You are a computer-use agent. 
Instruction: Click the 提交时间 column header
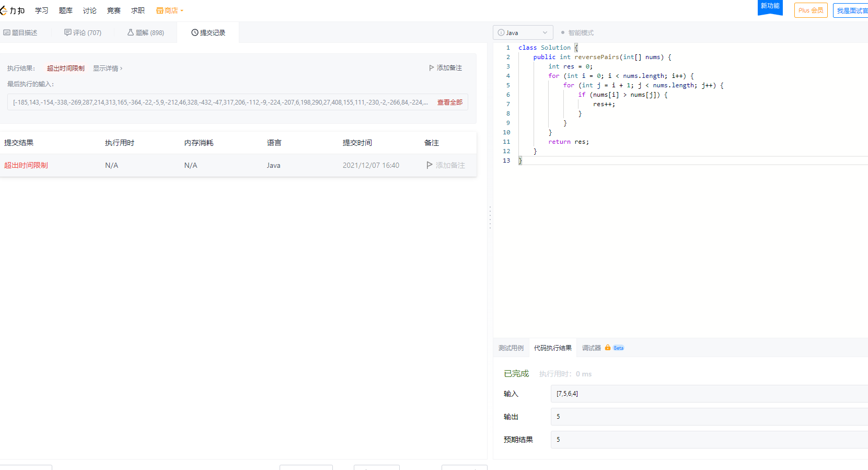(x=357, y=143)
